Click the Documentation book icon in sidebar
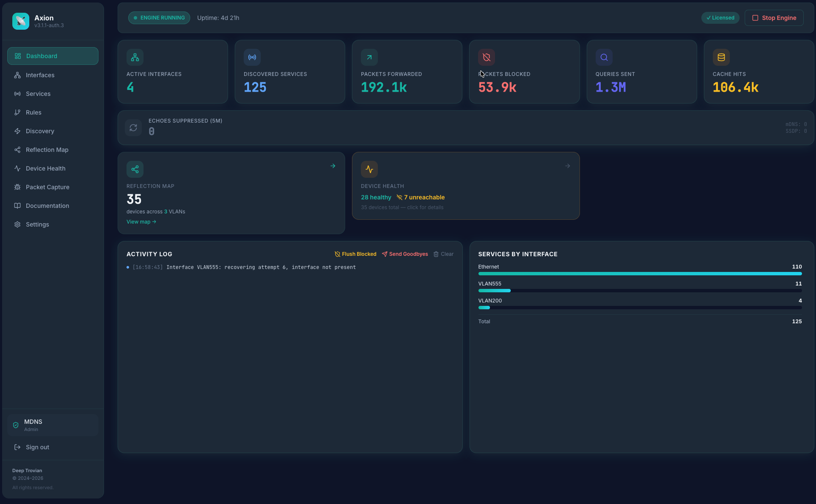This screenshot has width=816, height=504. pos(17,206)
